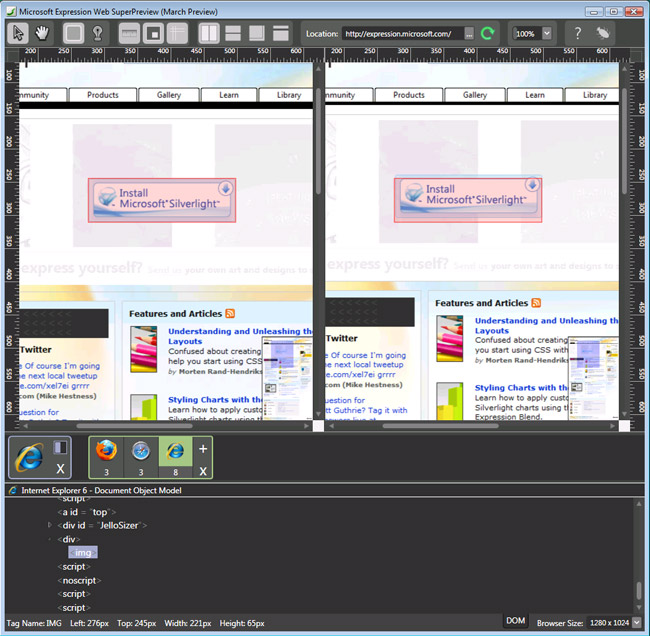The height and width of the screenshot is (636, 650).
Task: Switch to single pane layout
Action: (x=281, y=33)
